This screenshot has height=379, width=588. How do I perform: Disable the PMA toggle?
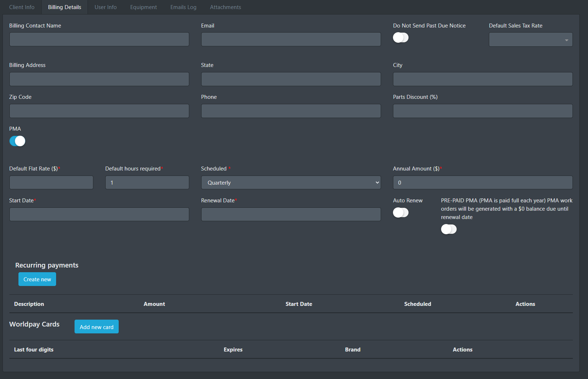tap(17, 141)
